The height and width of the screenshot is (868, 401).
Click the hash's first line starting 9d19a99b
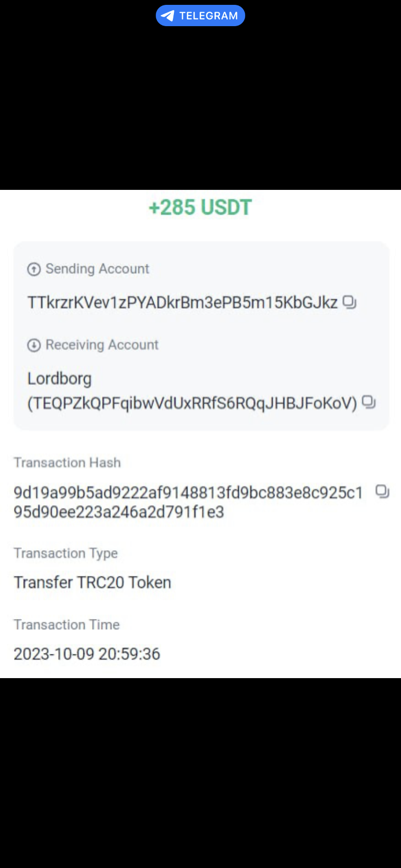pyautogui.click(x=188, y=493)
